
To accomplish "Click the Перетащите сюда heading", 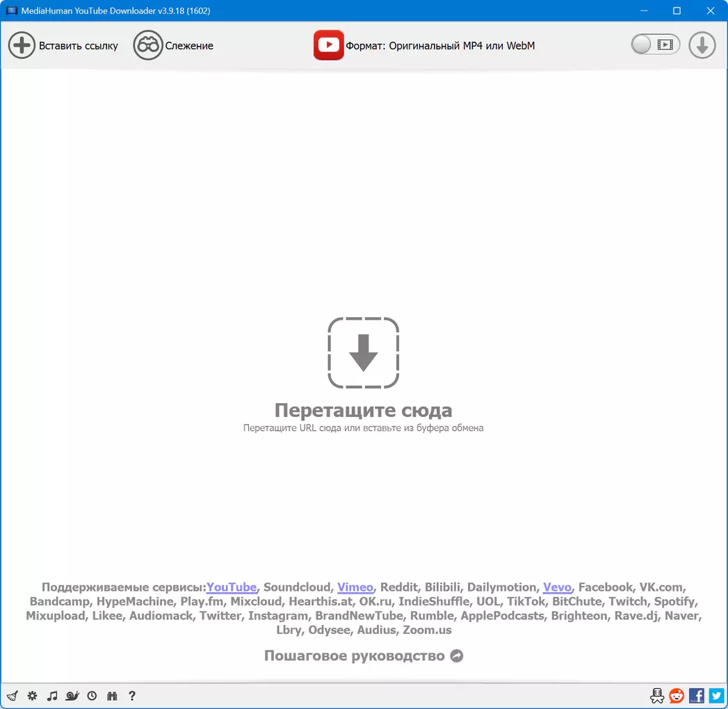I will click(x=363, y=410).
